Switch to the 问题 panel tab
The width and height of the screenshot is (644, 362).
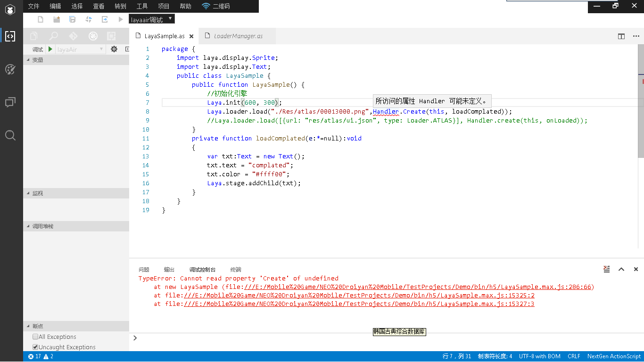point(144,270)
